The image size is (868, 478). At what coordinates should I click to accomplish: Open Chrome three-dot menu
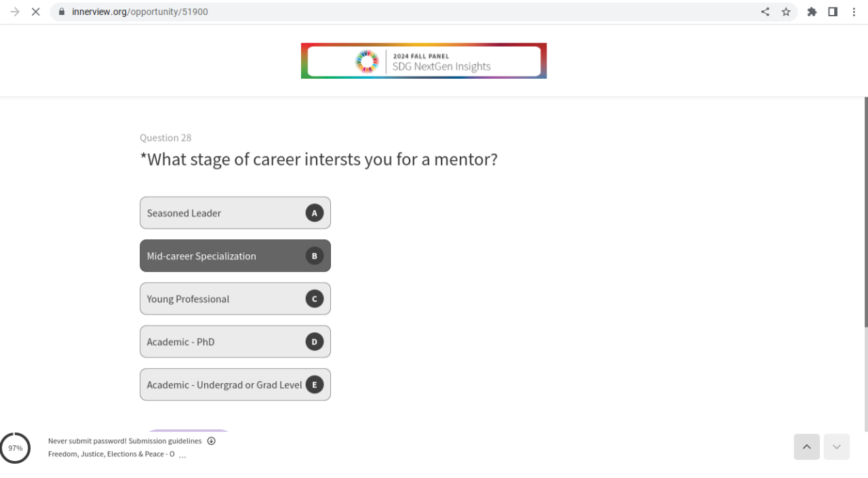click(x=854, y=12)
